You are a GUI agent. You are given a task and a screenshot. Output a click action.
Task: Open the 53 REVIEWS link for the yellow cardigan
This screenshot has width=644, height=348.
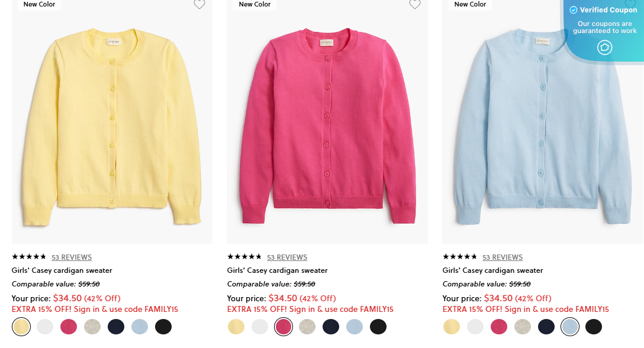tap(72, 257)
